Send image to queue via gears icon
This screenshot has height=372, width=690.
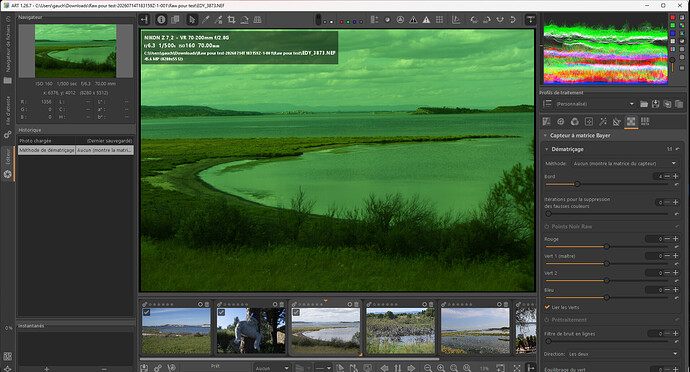click(x=158, y=368)
